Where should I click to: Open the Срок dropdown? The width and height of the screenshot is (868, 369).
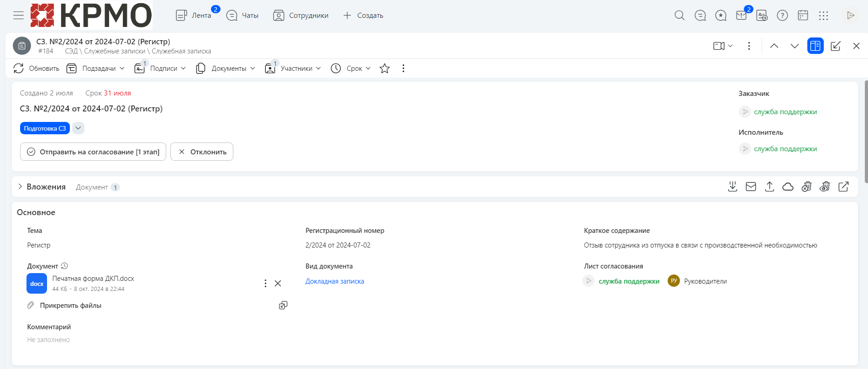point(351,69)
